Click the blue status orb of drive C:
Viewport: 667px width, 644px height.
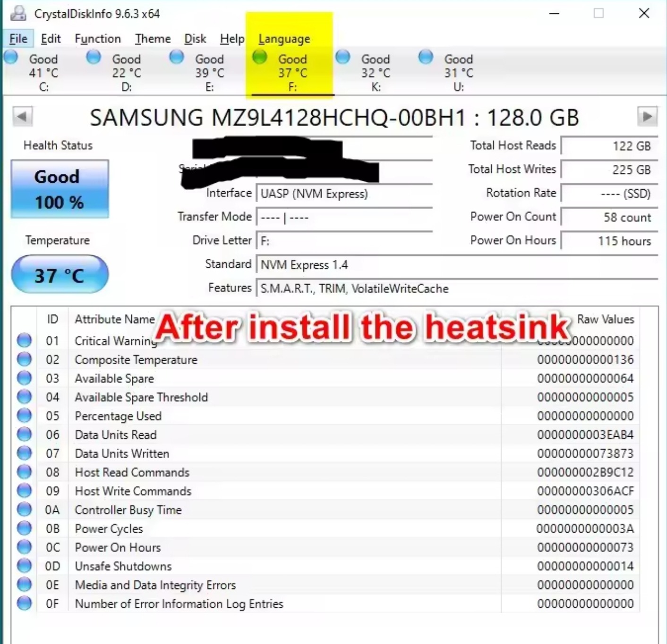click(10, 57)
